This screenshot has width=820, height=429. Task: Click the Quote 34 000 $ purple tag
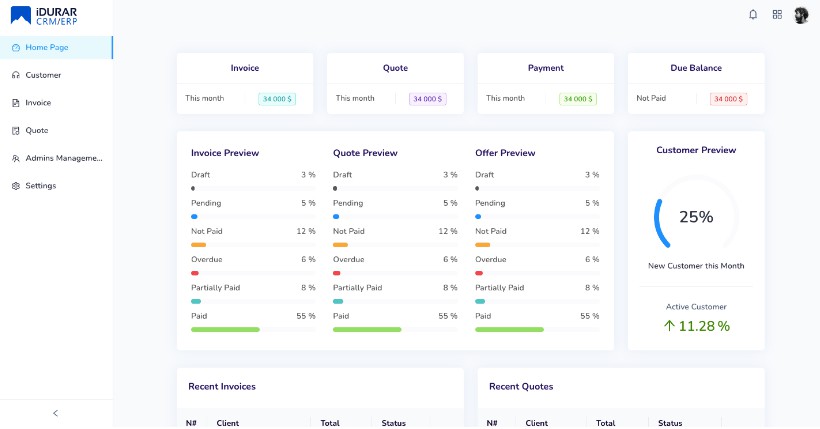click(x=427, y=99)
